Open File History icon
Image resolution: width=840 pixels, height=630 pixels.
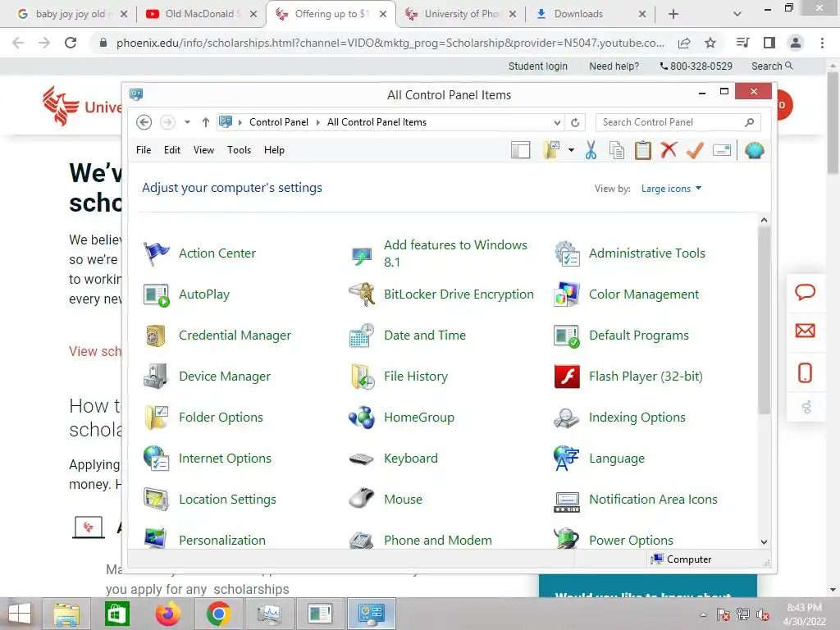pos(362,377)
